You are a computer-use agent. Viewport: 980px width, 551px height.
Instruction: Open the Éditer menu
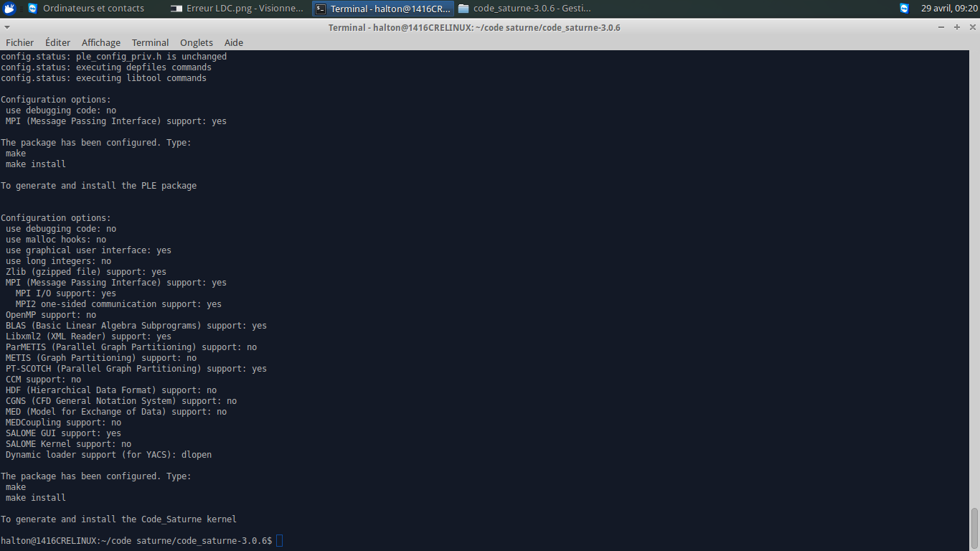[57, 42]
